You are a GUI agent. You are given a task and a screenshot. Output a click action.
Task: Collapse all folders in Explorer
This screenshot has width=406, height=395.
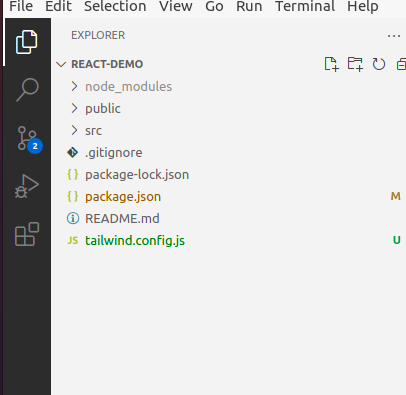[x=401, y=64]
